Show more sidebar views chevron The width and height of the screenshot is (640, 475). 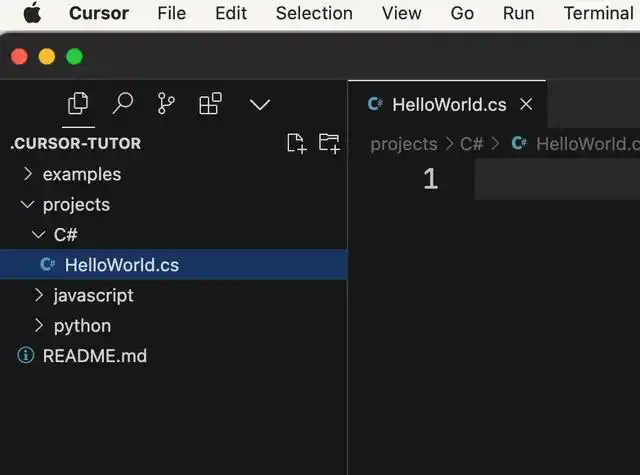[260, 104]
